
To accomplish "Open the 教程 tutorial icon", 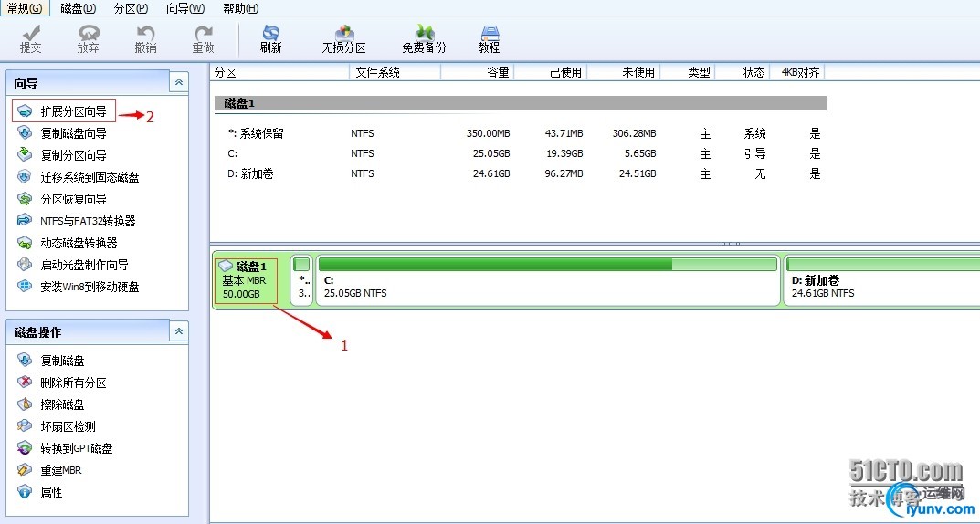I will coord(489,38).
